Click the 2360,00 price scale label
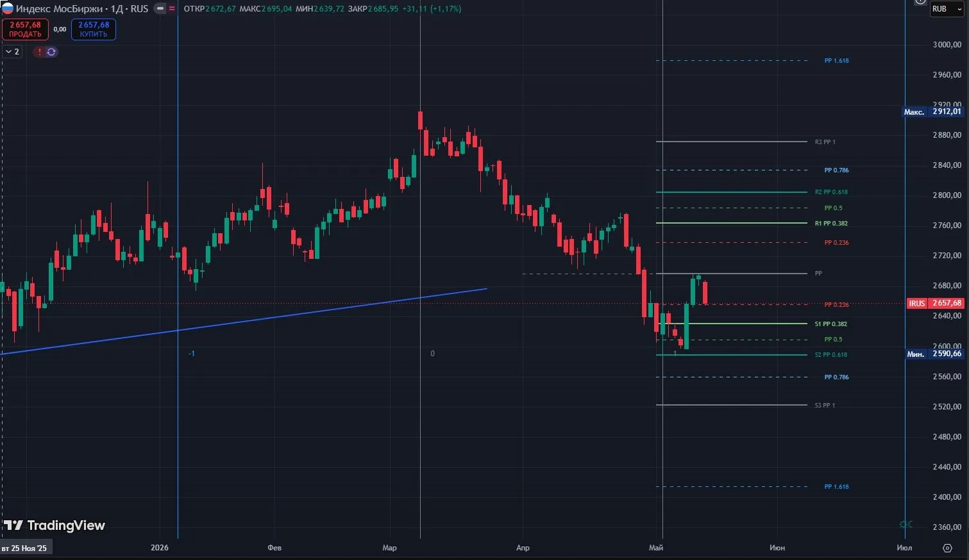Viewport: 969px width, 560px height. click(947, 527)
